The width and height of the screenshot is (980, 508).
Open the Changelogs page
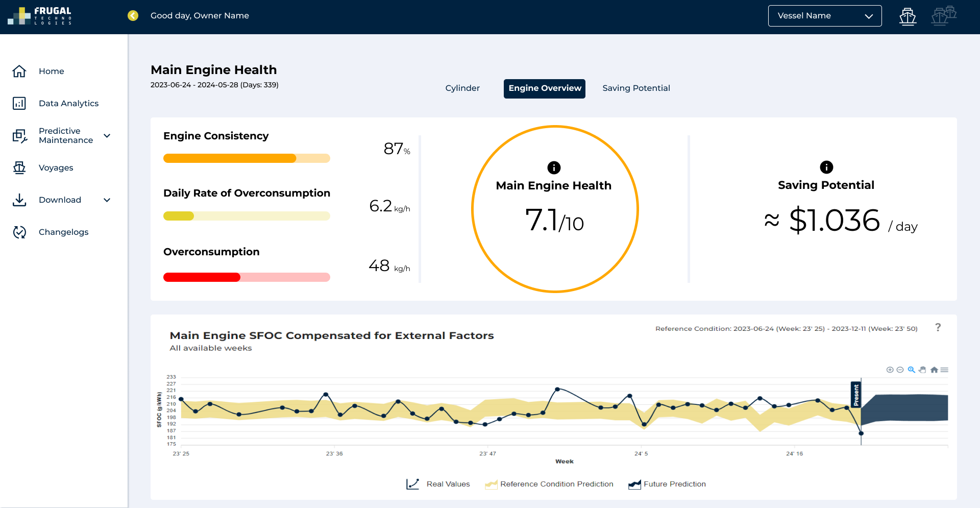pyautogui.click(x=64, y=232)
